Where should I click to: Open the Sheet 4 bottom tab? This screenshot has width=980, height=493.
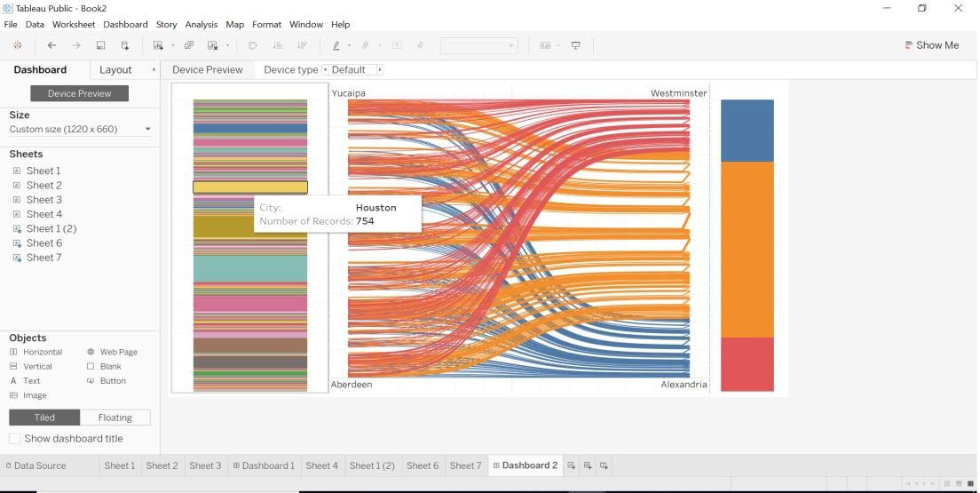[322, 465]
